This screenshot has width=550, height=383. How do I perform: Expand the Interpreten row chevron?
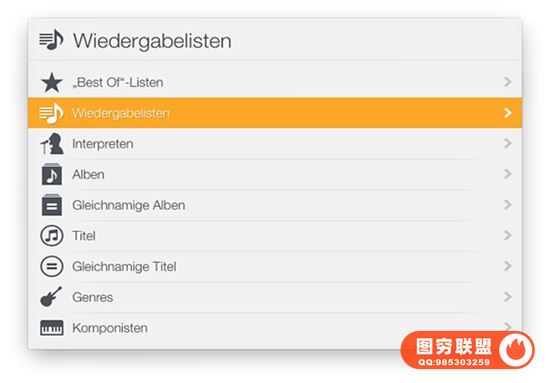coord(508,143)
